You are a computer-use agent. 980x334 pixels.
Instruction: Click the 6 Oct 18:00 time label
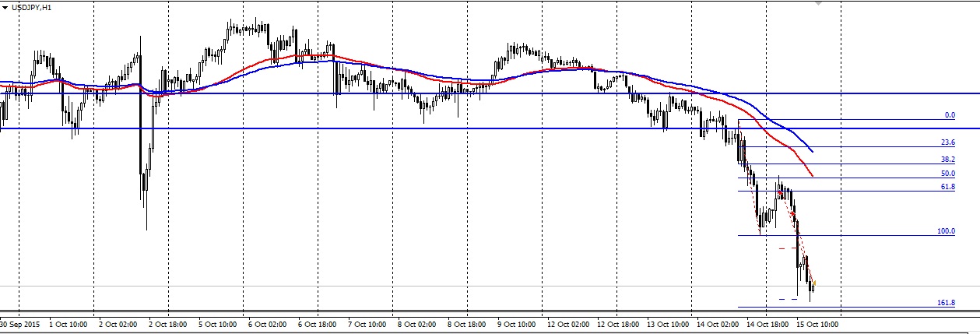(318, 323)
